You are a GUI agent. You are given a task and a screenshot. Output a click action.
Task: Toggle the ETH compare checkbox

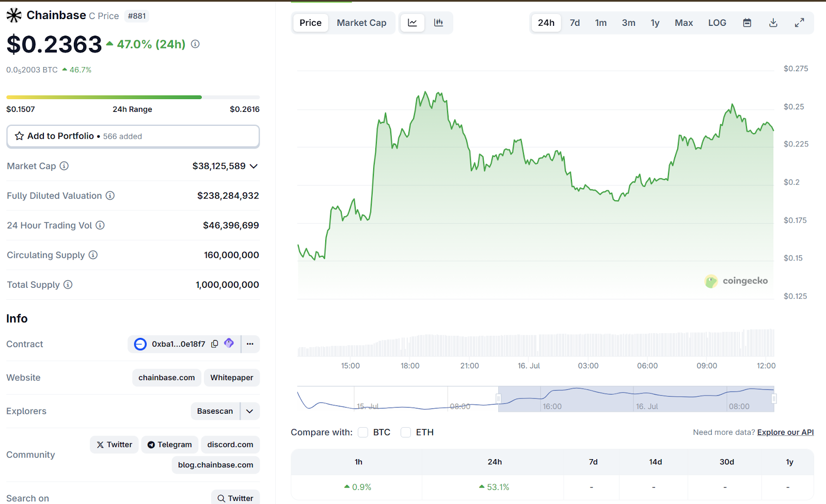tap(406, 432)
